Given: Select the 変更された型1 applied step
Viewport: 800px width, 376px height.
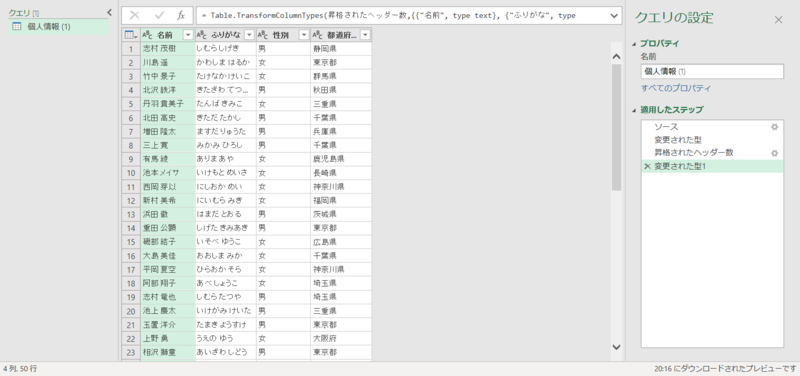Looking at the screenshot, I should coord(712,166).
